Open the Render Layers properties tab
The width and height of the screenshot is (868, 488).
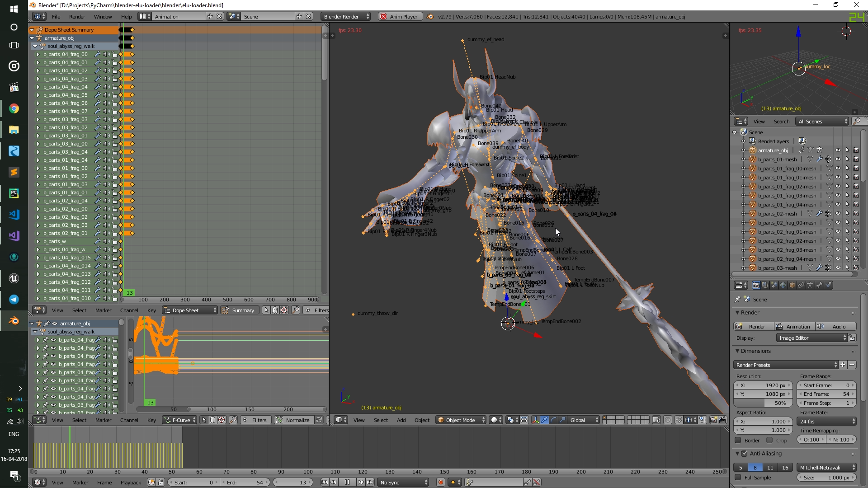click(x=765, y=285)
